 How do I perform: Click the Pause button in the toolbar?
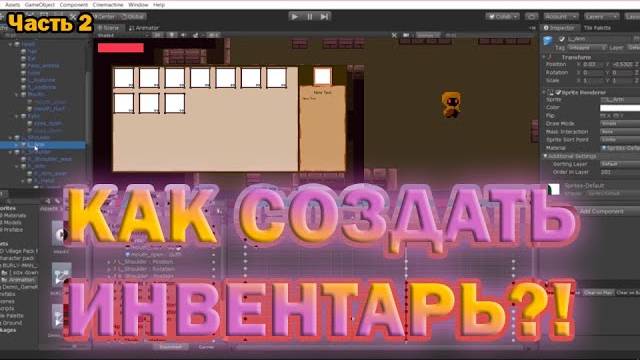tap(309, 17)
